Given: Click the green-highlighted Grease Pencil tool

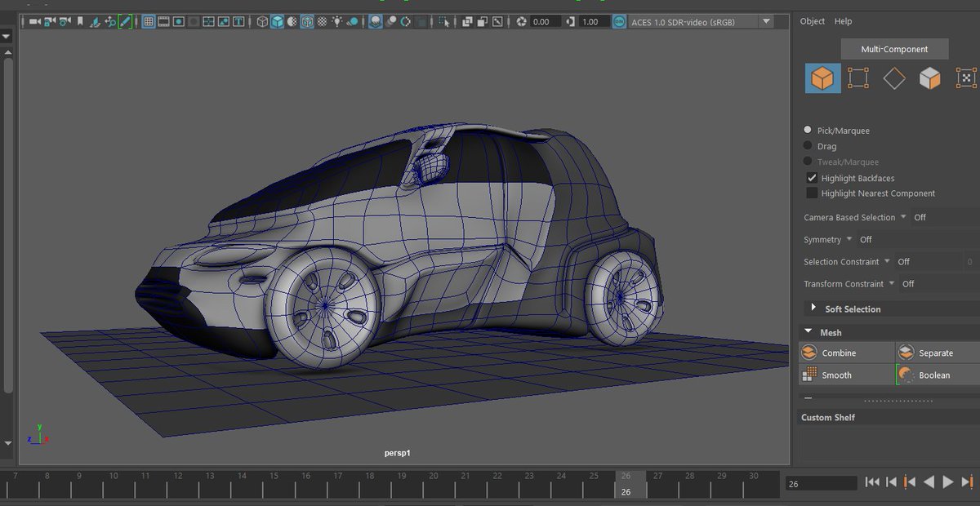Looking at the screenshot, I should click(x=125, y=22).
